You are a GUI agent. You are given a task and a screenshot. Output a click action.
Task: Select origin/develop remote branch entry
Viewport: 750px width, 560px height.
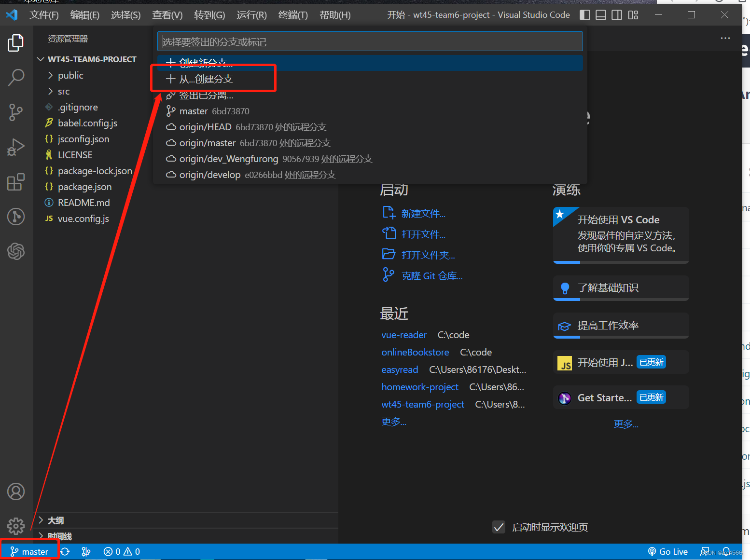(370, 175)
